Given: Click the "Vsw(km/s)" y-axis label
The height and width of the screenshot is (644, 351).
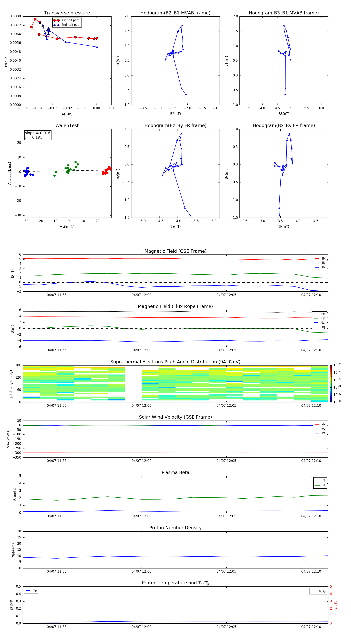Looking at the screenshot, I should (x=8, y=439).
